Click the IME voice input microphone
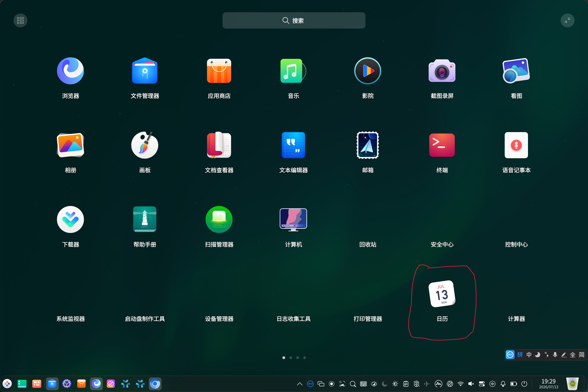The height and width of the screenshot is (392, 588). click(555, 355)
